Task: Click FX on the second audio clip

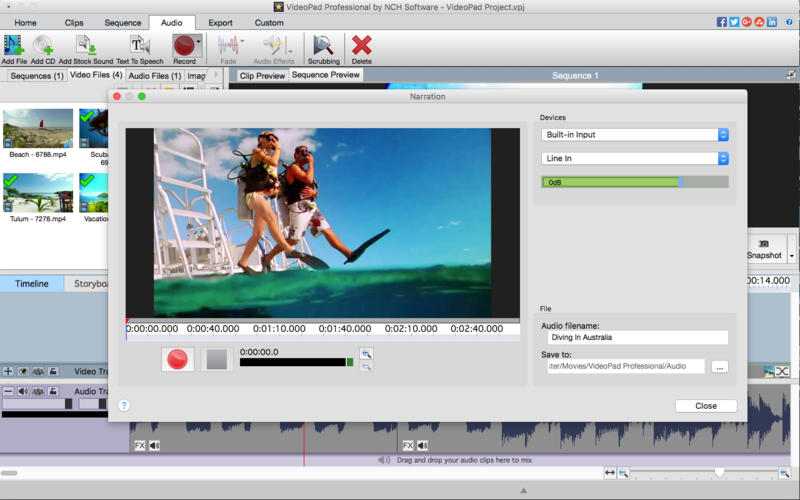Action: coord(408,445)
